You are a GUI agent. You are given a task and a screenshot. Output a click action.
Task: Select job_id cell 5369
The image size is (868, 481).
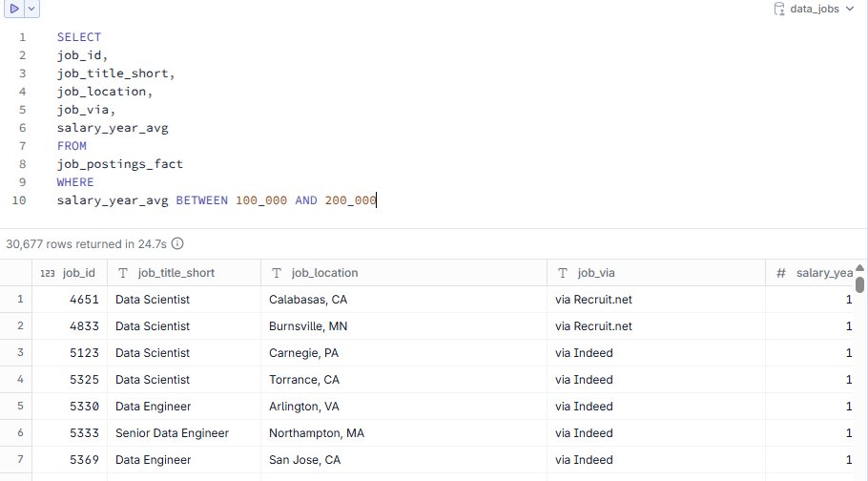tap(70, 459)
